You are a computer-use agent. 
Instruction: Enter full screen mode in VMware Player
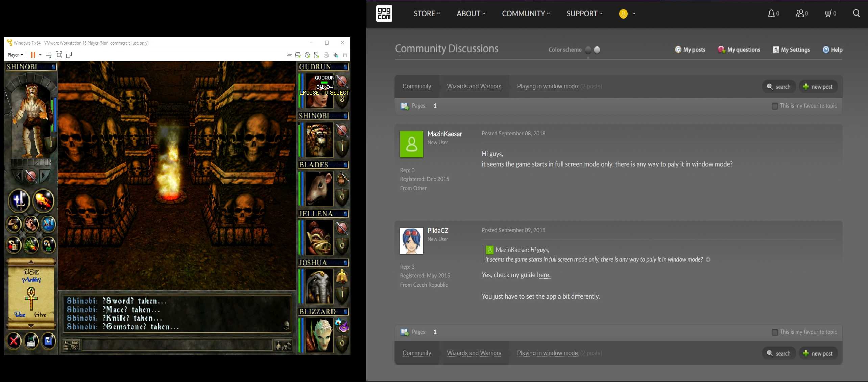coord(59,55)
